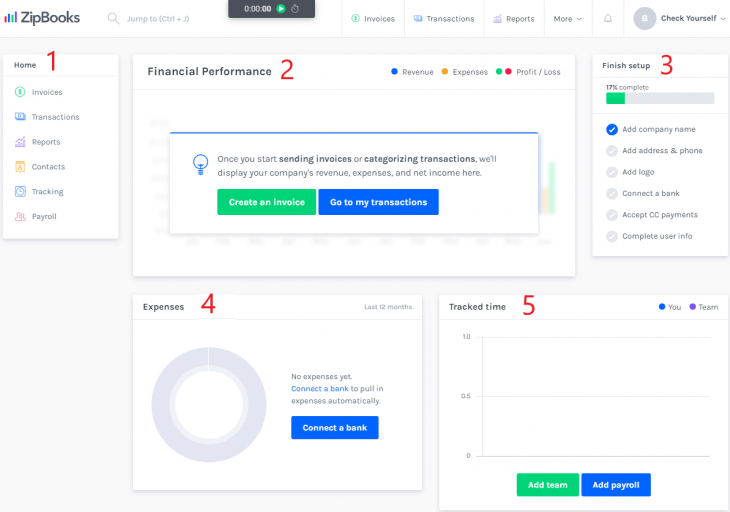This screenshot has width=730, height=512.
Task: Click the orange Expenses legend dot
Action: click(x=445, y=72)
